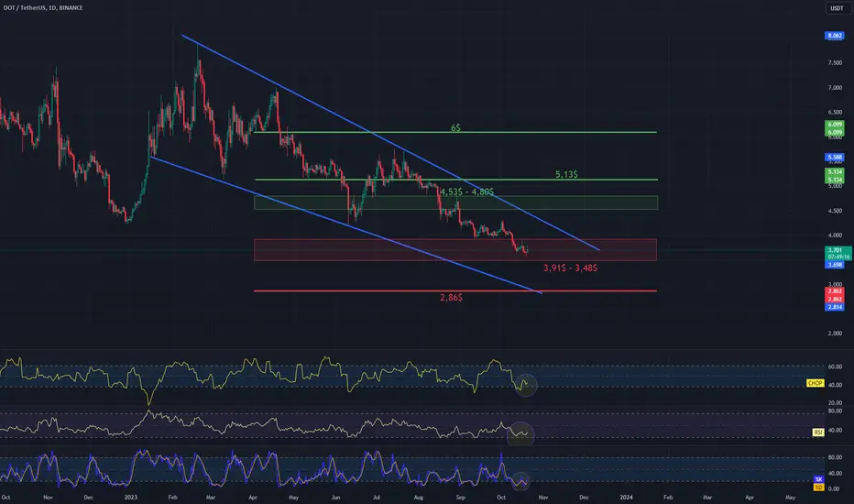This screenshot has height=504, width=854.
Task: Select the green 6$ resistance line label
Action: click(x=456, y=127)
